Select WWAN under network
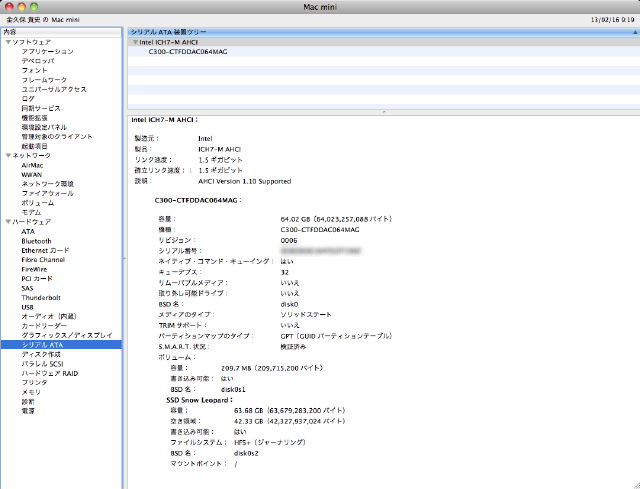The height and width of the screenshot is (489, 640). 31,175
